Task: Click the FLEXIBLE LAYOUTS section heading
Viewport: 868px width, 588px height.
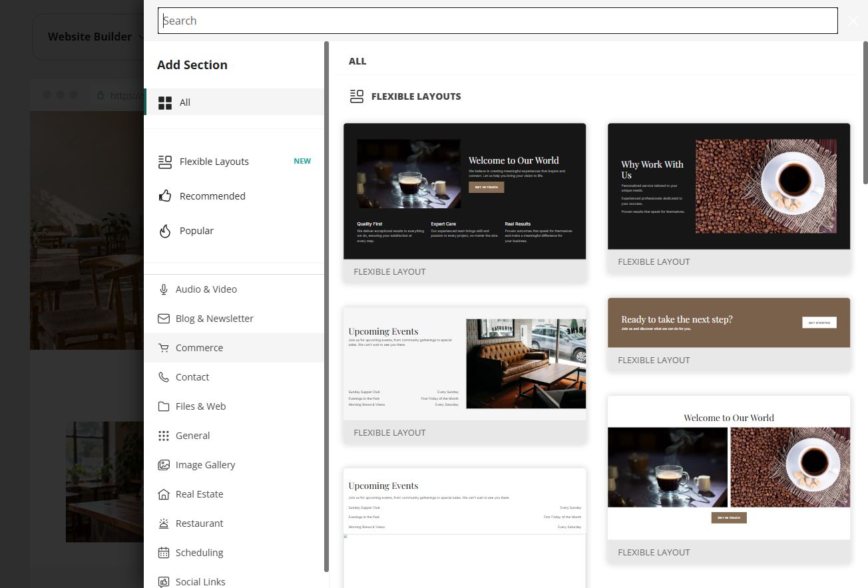Action: [x=416, y=96]
